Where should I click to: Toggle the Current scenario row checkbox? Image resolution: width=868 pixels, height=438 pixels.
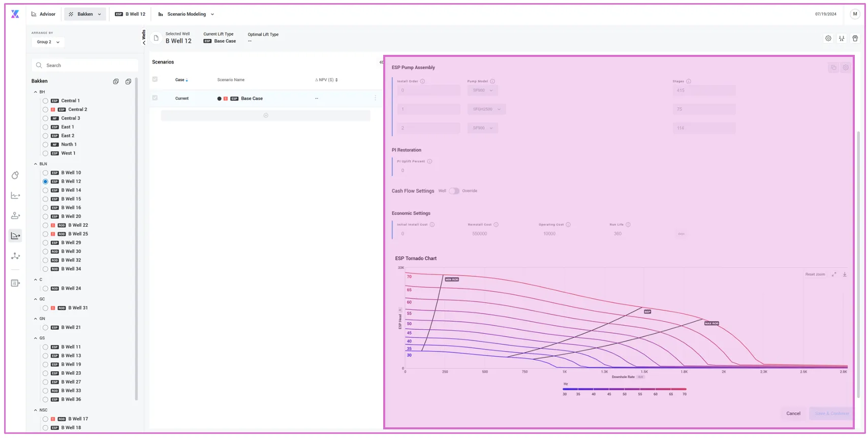point(155,98)
